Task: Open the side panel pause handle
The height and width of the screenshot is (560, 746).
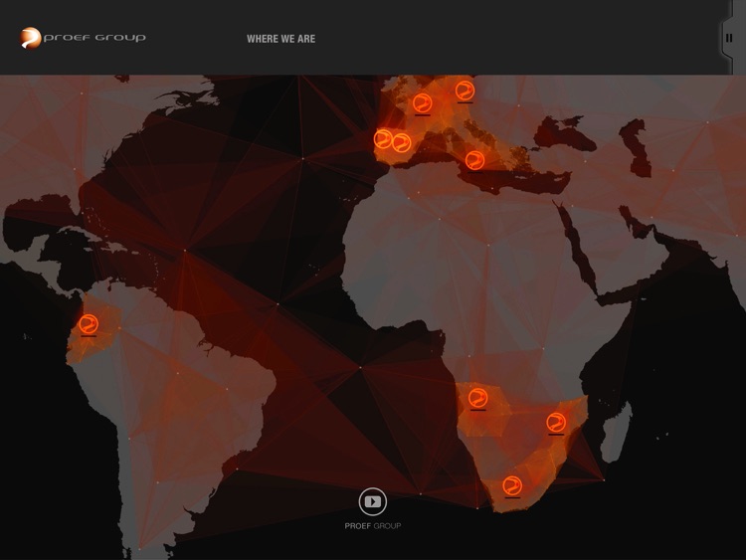Action: [729, 38]
